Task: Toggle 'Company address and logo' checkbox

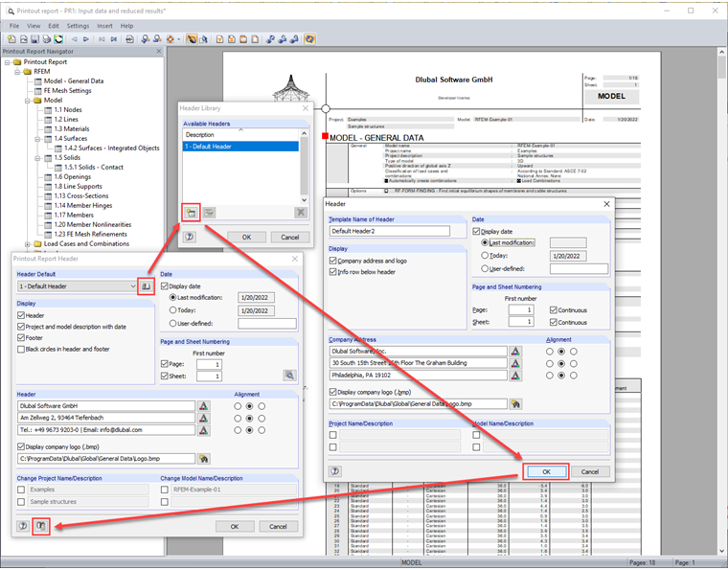Action: point(333,261)
